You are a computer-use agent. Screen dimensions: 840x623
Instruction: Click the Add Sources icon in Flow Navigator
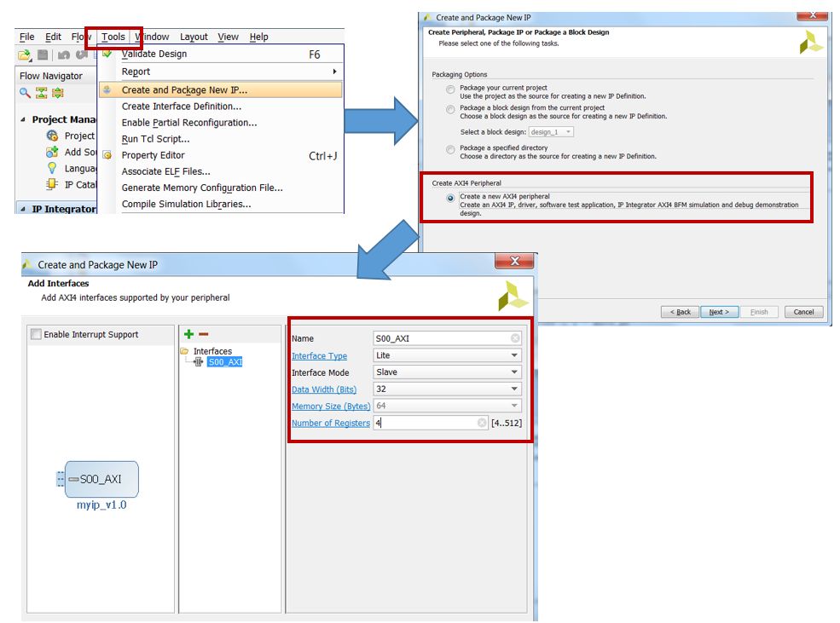[52, 152]
